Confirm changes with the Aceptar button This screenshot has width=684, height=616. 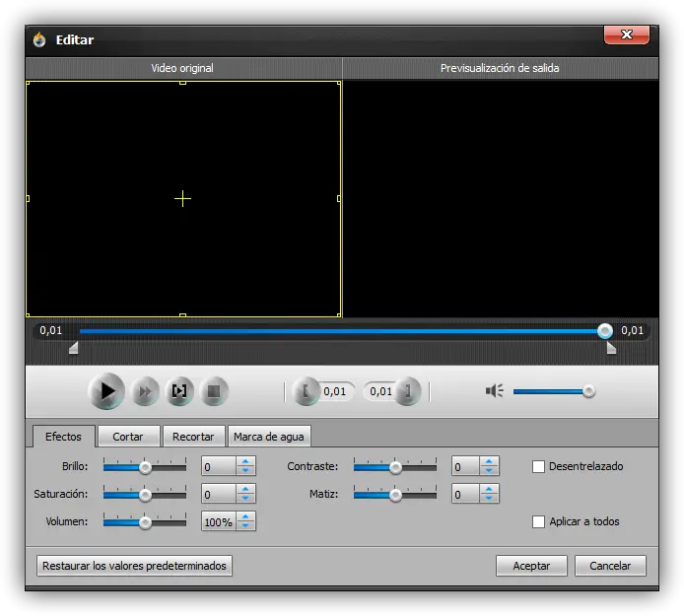click(x=531, y=566)
